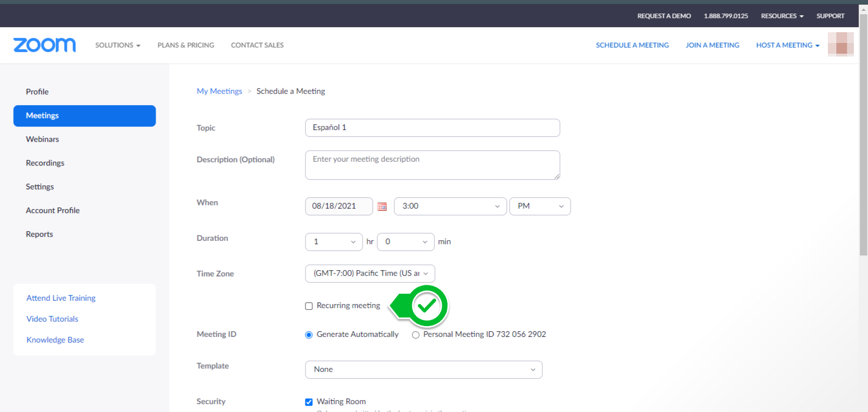Click the Zoom logo
This screenshot has width=868, height=412.
tap(45, 45)
